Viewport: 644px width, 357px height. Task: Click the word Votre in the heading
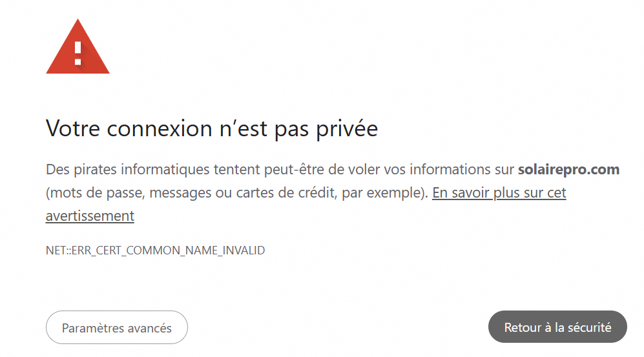(73, 128)
